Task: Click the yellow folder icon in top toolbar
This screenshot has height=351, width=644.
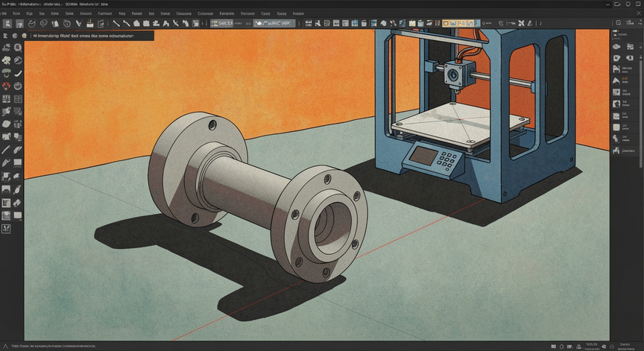Action: pos(412,23)
